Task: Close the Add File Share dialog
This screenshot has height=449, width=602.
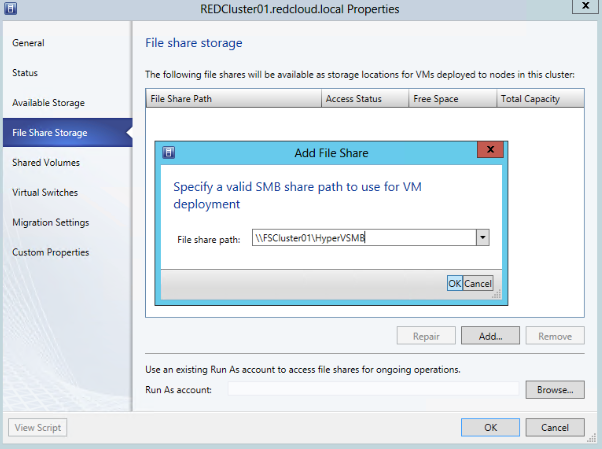Action: point(490,149)
